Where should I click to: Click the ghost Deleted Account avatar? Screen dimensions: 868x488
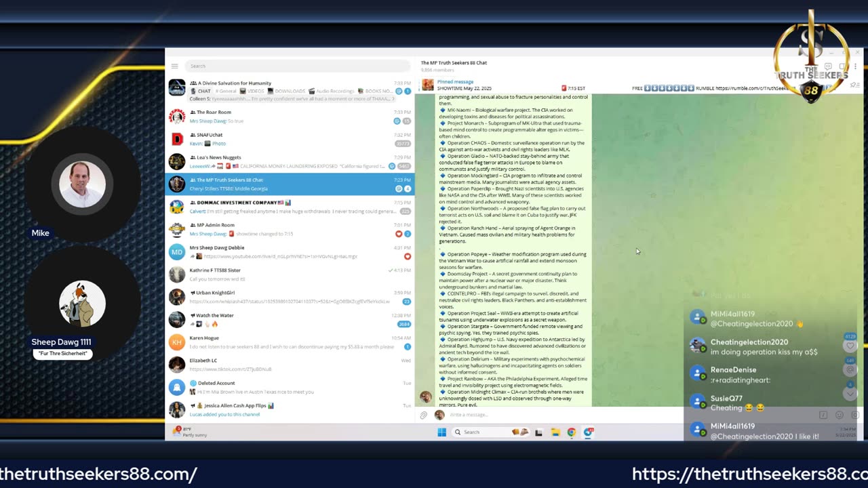tap(177, 387)
